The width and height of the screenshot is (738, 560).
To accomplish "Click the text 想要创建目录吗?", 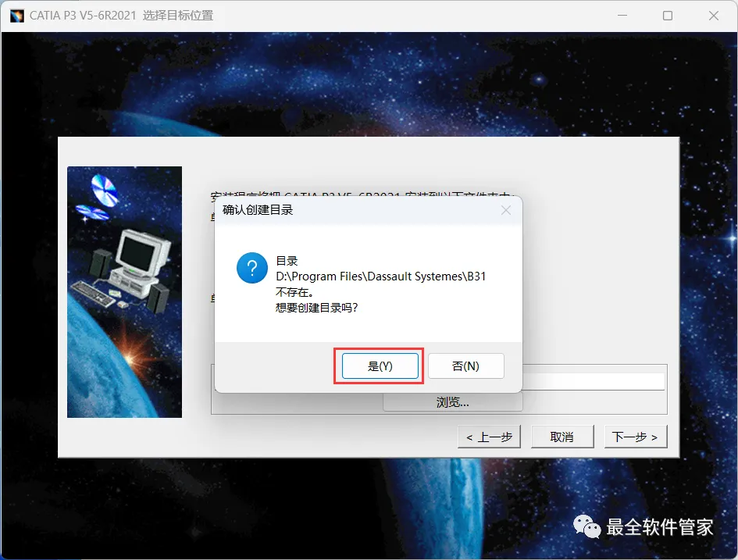I will [x=317, y=308].
